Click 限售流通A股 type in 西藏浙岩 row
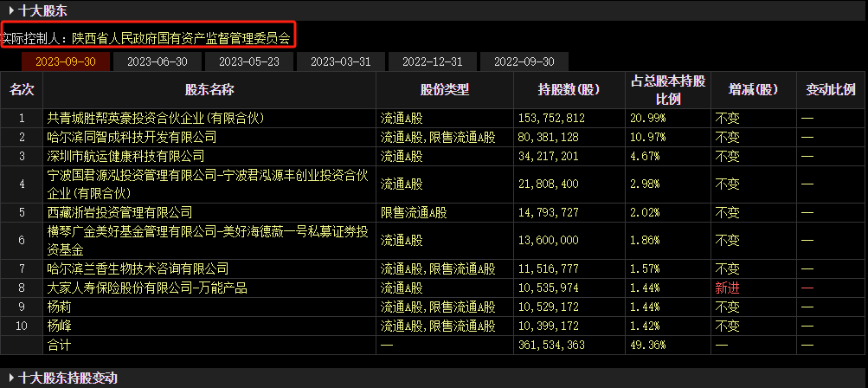868x388 pixels. tap(414, 212)
